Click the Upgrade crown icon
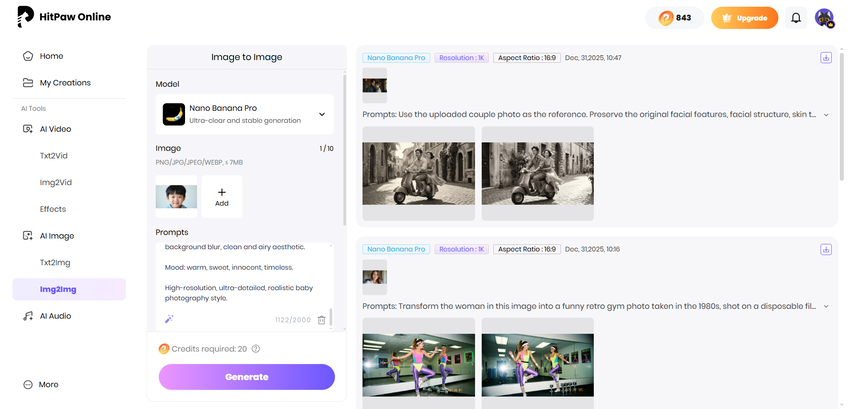Image resolution: width=854 pixels, height=409 pixels. [726, 18]
